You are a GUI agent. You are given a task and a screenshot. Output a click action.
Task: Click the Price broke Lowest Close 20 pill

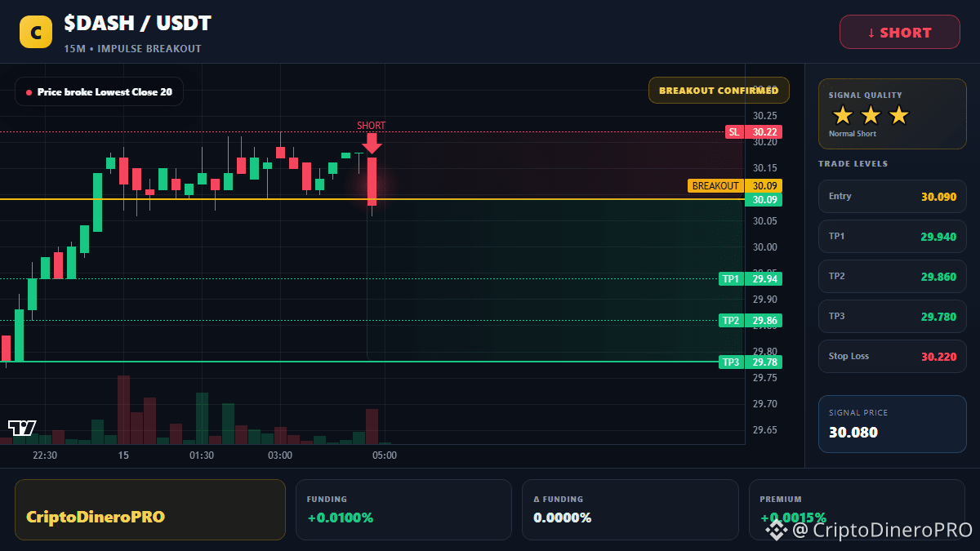tap(99, 92)
